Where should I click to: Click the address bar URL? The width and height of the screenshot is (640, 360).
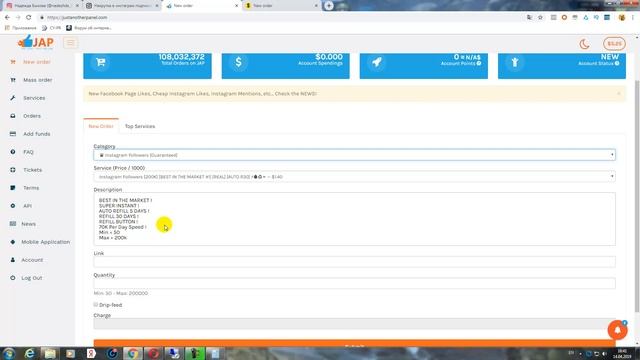click(78, 18)
